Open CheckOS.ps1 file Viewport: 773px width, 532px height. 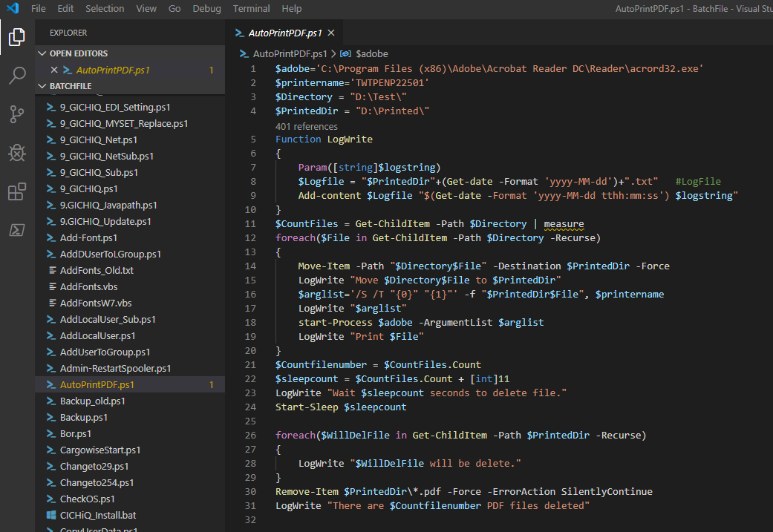pyautogui.click(x=130, y=499)
